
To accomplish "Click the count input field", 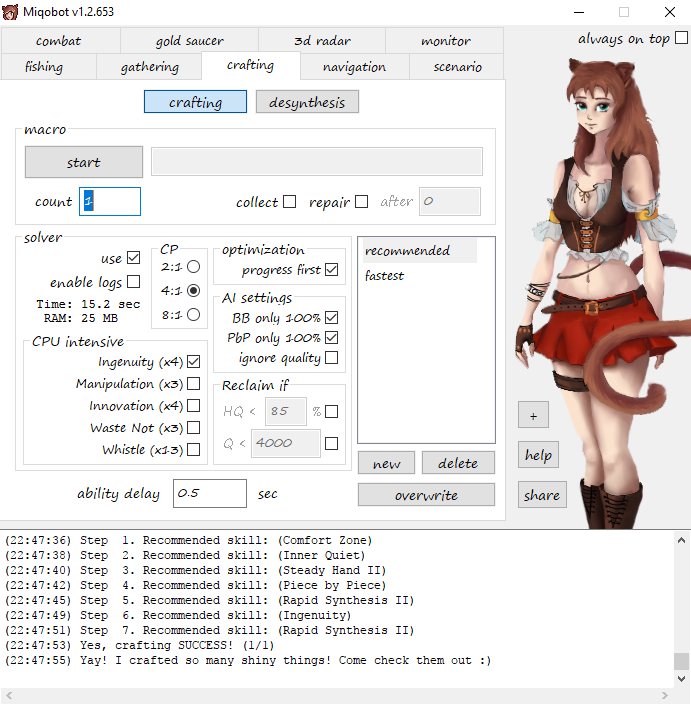I will (110, 201).
